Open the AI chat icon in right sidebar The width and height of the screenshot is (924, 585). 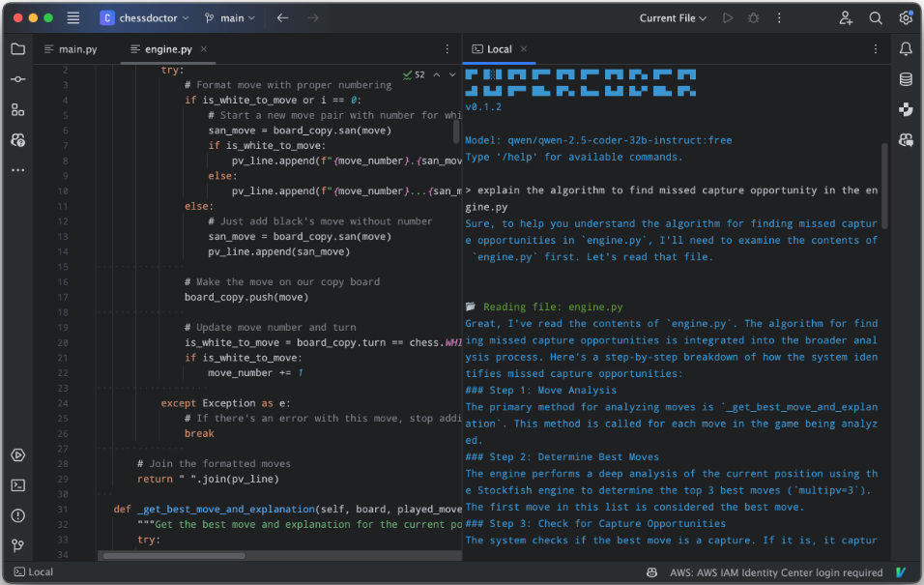click(906, 140)
